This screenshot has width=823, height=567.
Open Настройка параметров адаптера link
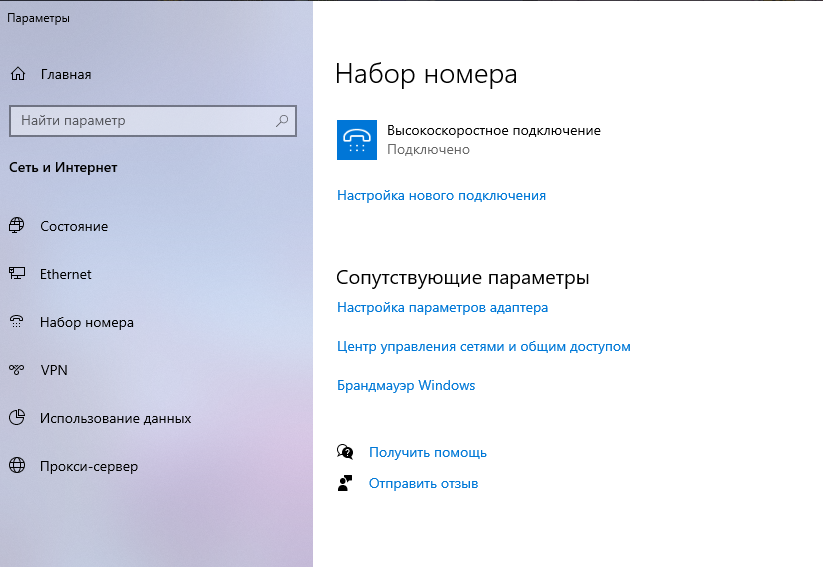coord(442,307)
